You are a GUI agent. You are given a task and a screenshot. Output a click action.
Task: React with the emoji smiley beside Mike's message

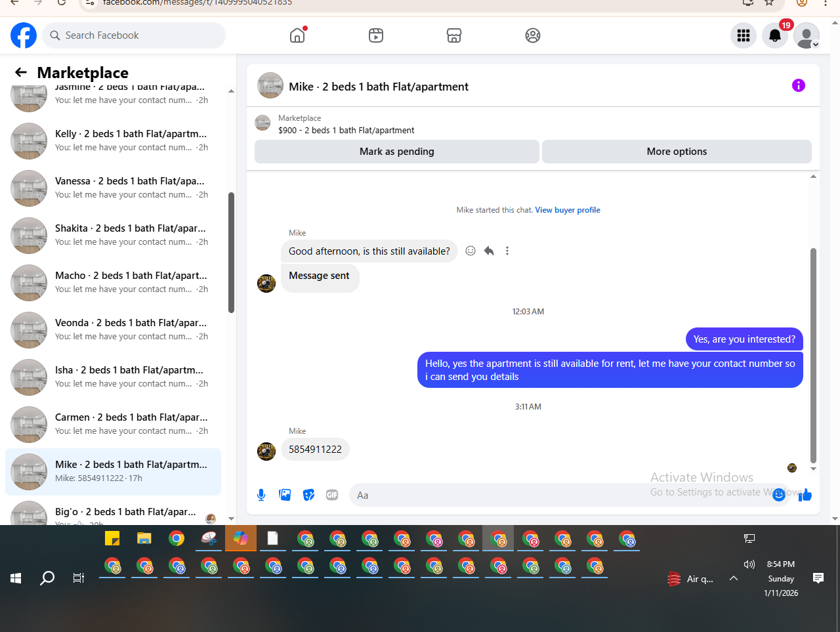point(471,251)
